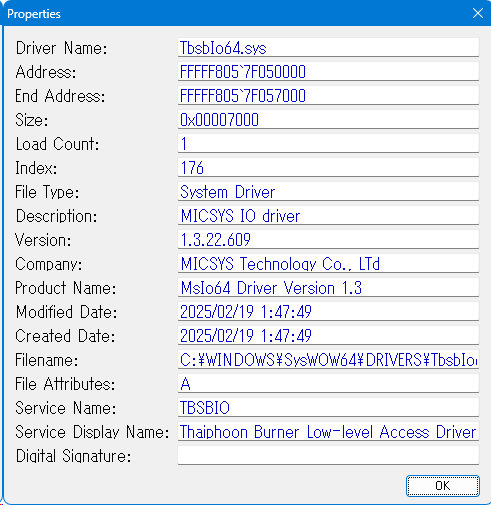Image resolution: width=491 pixels, height=505 pixels.
Task: Click the File Attributes field showing A
Action: click(328, 383)
